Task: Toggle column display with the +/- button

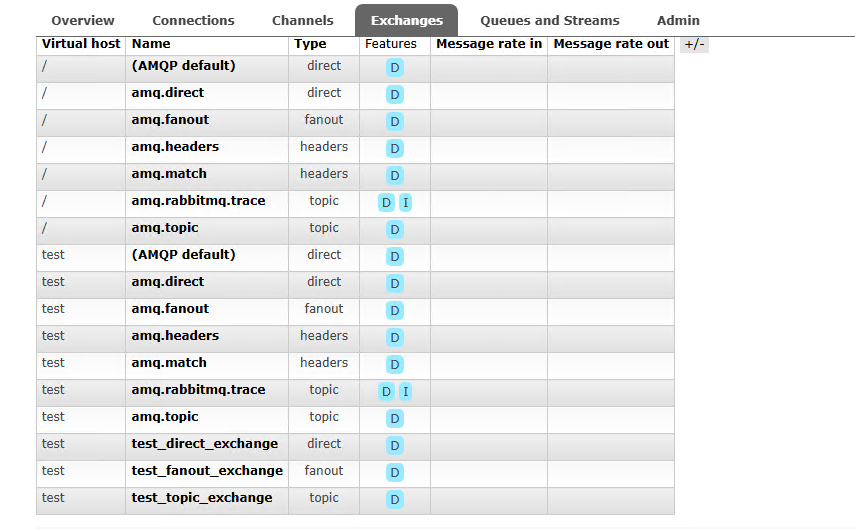Action: click(x=694, y=44)
